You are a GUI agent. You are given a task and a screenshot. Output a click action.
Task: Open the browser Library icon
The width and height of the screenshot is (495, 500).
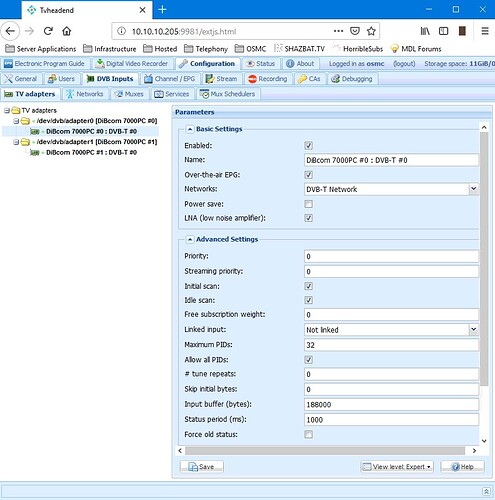click(425, 31)
